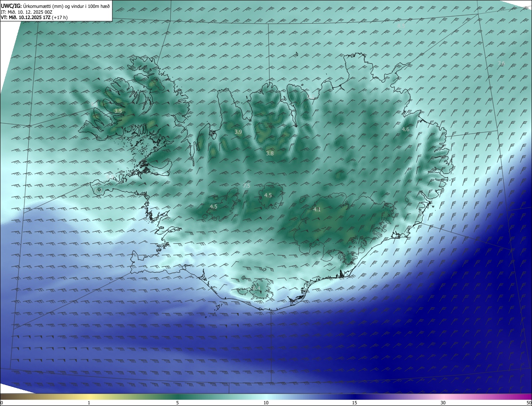Click the 0 tick label on the color scale
532x406 pixels.
click(x=2, y=403)
